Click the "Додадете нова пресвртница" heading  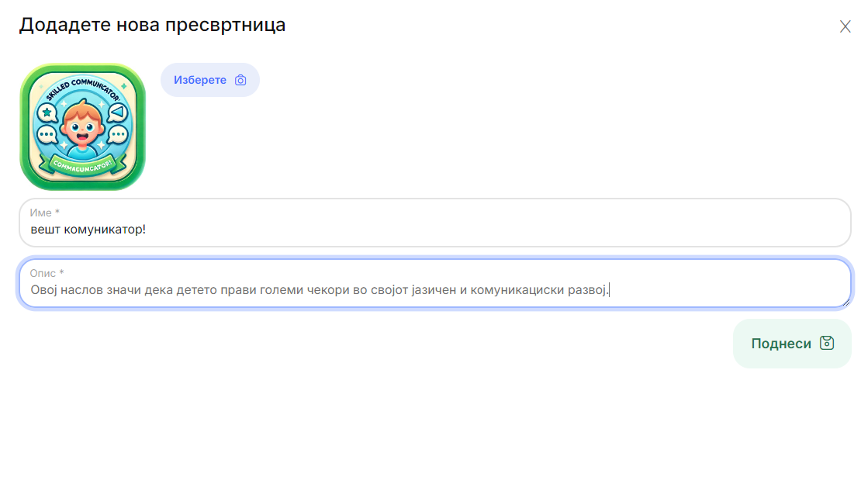click(152, 25)
